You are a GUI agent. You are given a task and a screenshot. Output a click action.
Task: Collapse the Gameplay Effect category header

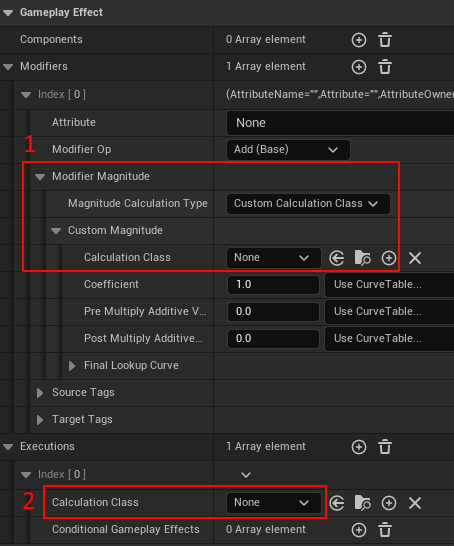coord(8,13)
